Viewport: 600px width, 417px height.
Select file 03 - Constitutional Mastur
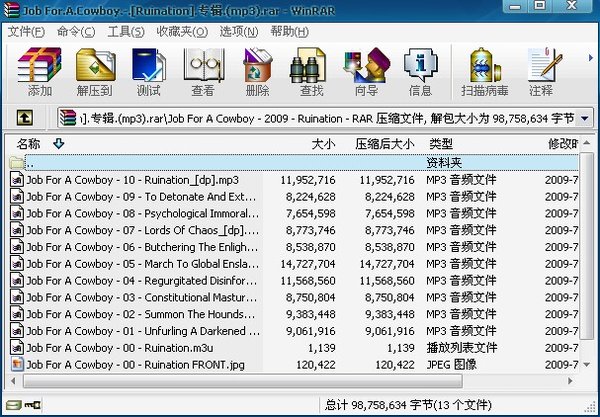click(x=142, y=297)
